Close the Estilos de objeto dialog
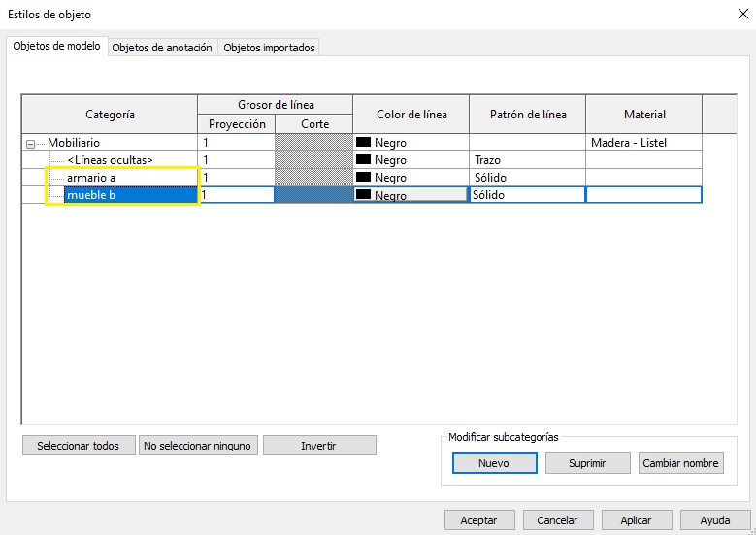 [x=743, y=14]
